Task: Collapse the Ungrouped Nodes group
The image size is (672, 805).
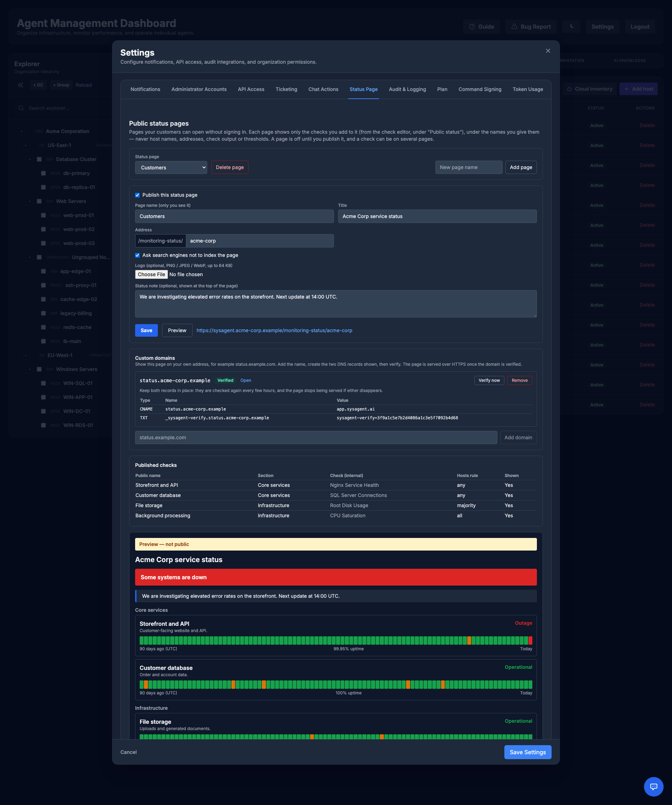Action: coord(29,257)
